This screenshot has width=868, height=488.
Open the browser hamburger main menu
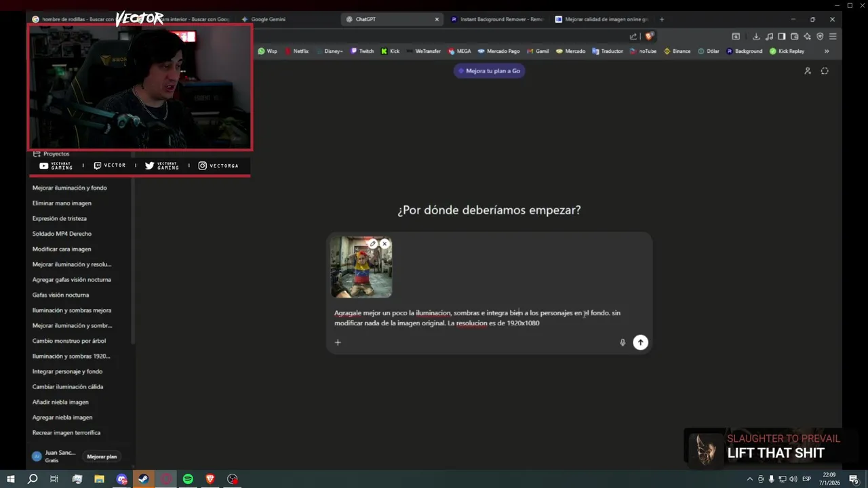click(833, 37)
